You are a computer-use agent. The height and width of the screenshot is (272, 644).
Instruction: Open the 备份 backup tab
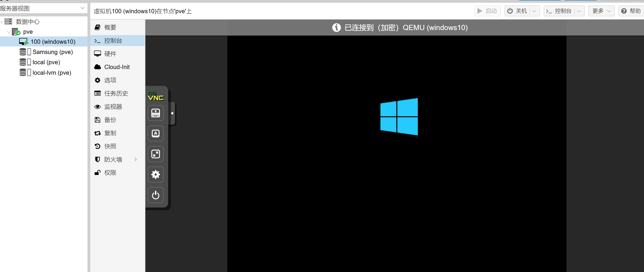(x=118, y=120)
